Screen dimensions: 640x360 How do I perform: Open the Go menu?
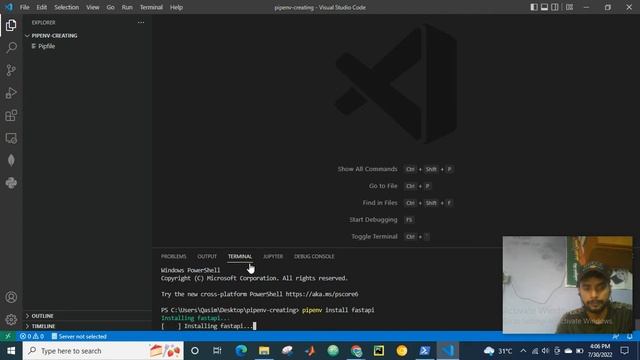click(x=111, y=7)
